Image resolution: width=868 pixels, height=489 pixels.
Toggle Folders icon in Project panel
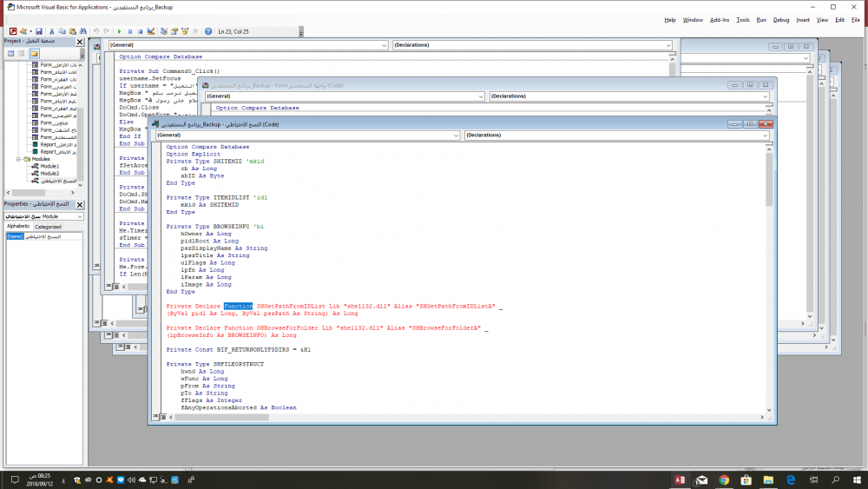coord(35,54)
